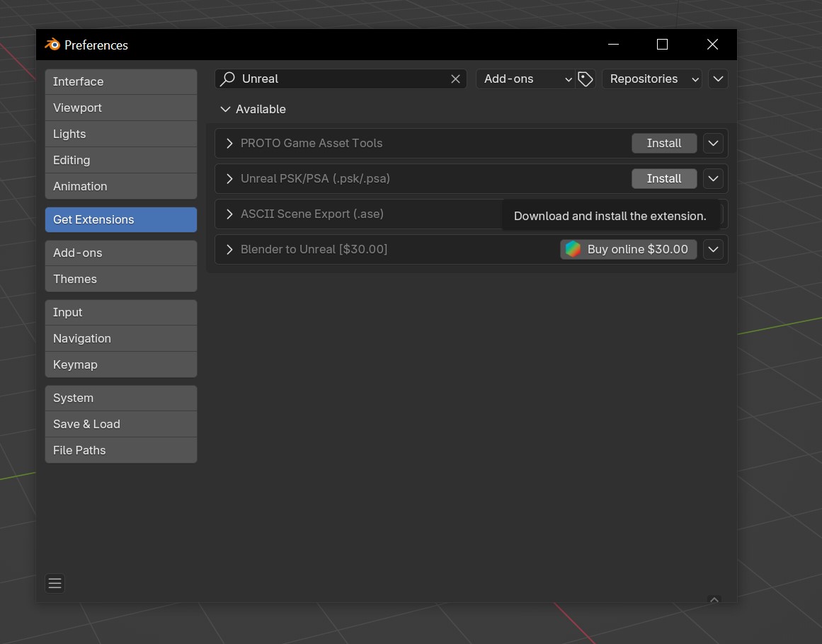Maximize the Preferences window
This screenshot has height=644, width=822.
pos(662,45)
